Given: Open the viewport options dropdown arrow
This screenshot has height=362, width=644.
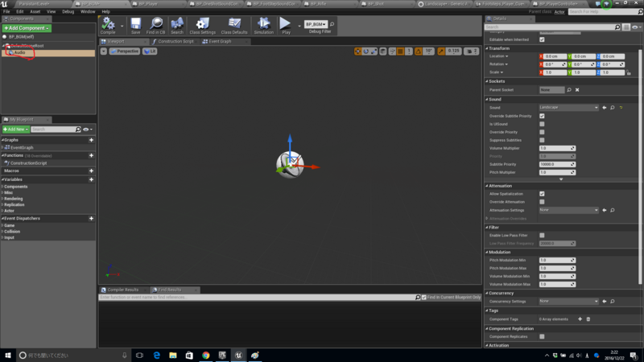Looking at the screenshot, I should [104, 51].
